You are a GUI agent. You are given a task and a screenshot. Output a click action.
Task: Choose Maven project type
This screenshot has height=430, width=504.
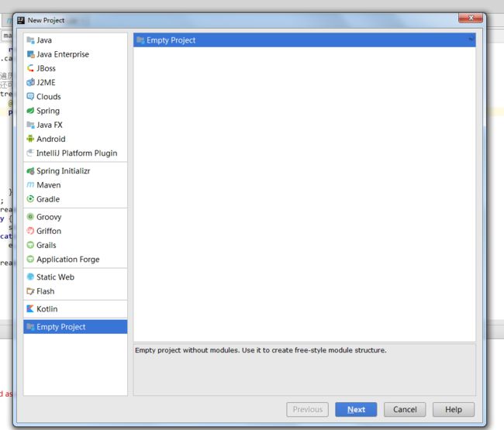click(x=75, y=185)
